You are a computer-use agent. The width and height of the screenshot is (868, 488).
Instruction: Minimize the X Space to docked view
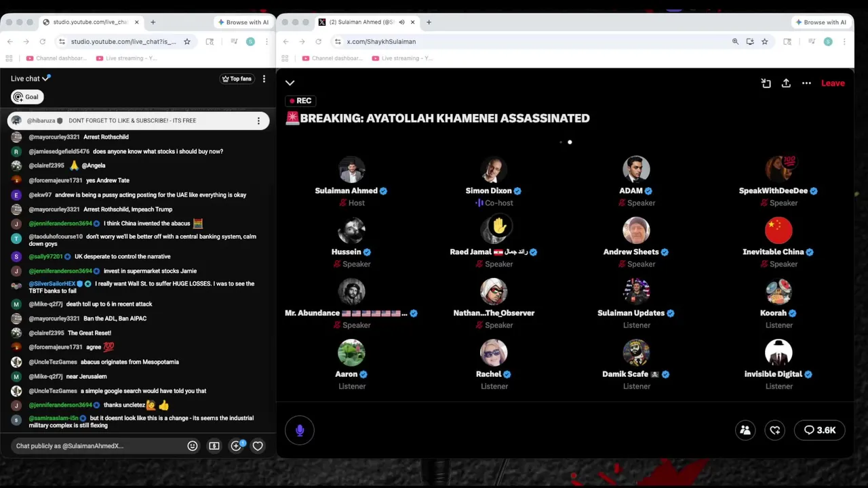pyautogui.click(x=766, y=83)
